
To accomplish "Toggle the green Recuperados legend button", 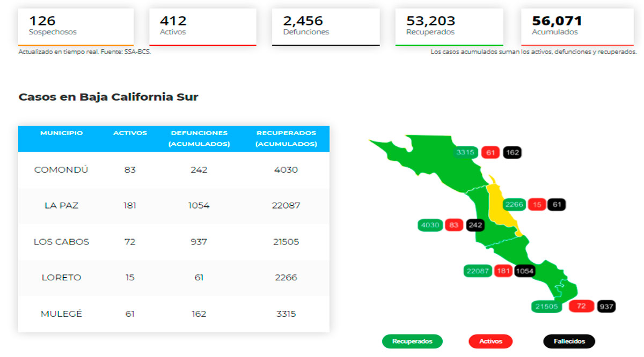I will (412, 341).
